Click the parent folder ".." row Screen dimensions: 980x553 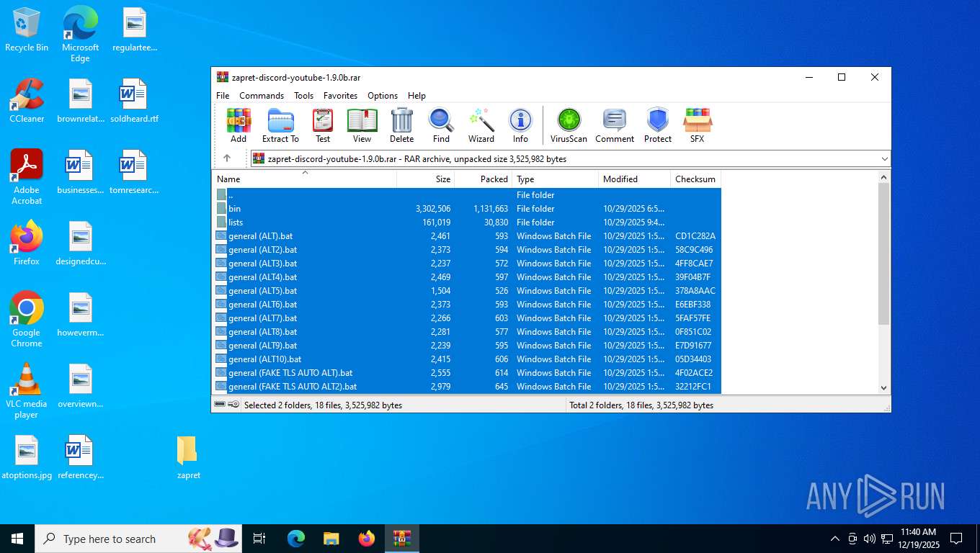[467, 194]
